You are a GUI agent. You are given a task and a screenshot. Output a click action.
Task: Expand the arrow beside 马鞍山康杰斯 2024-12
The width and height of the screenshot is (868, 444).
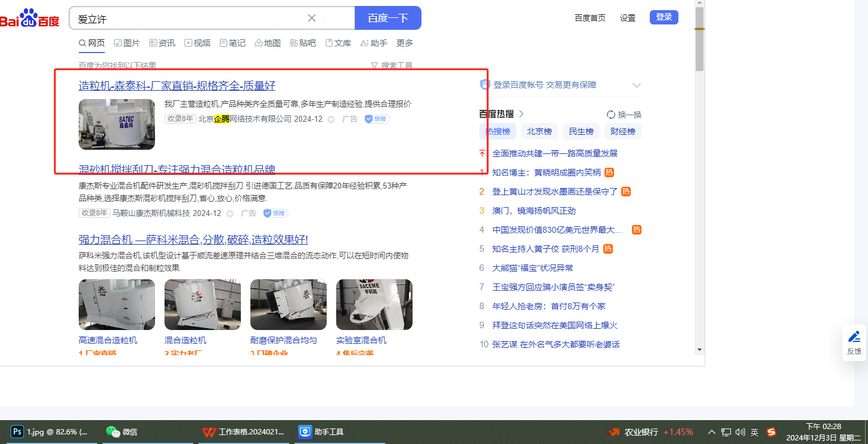point(230,214)
